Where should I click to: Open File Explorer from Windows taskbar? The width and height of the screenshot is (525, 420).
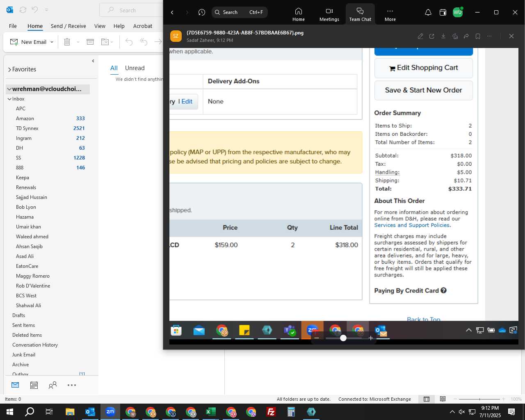tap(70, 412)
